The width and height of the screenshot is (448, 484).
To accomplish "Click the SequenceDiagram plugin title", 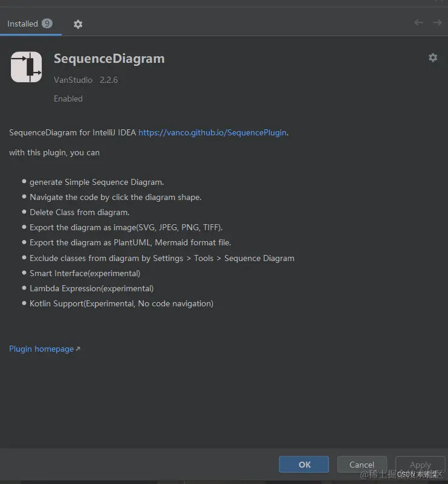I will pos(109,59).
